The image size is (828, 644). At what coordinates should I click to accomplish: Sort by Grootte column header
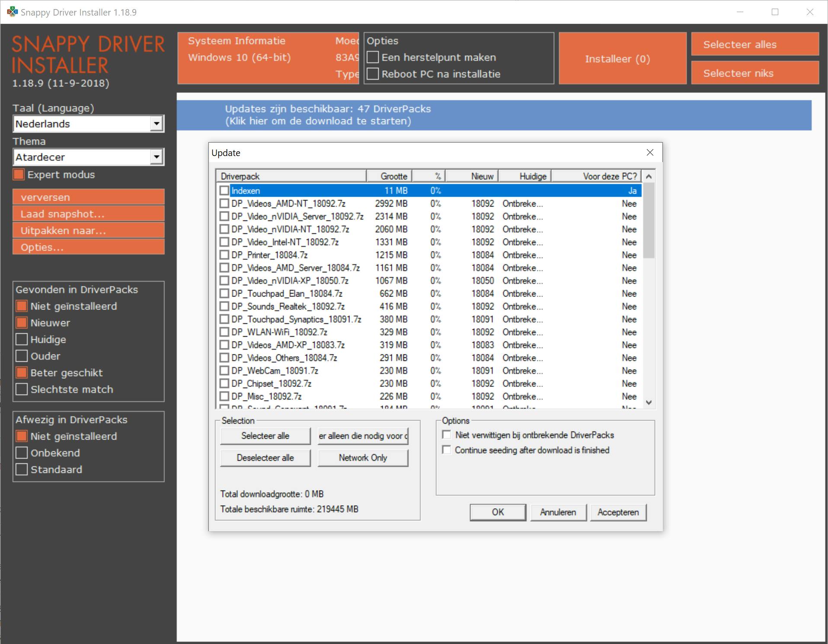(389, 176)
